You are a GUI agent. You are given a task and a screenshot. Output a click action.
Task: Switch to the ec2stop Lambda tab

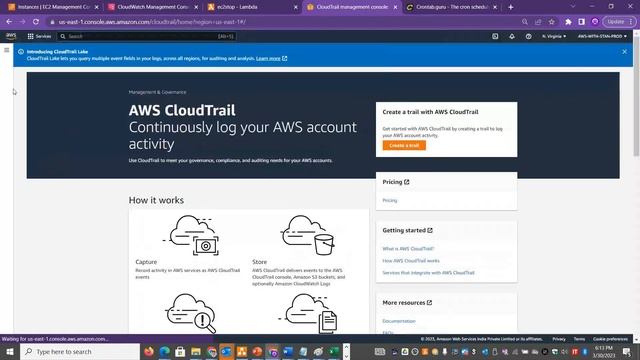pos(252,7)
